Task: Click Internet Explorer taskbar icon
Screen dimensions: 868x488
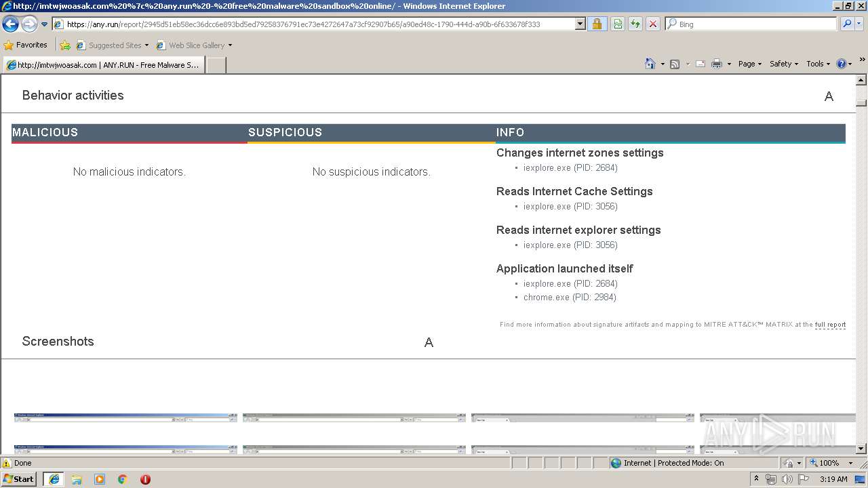Action: pos(54,479)
